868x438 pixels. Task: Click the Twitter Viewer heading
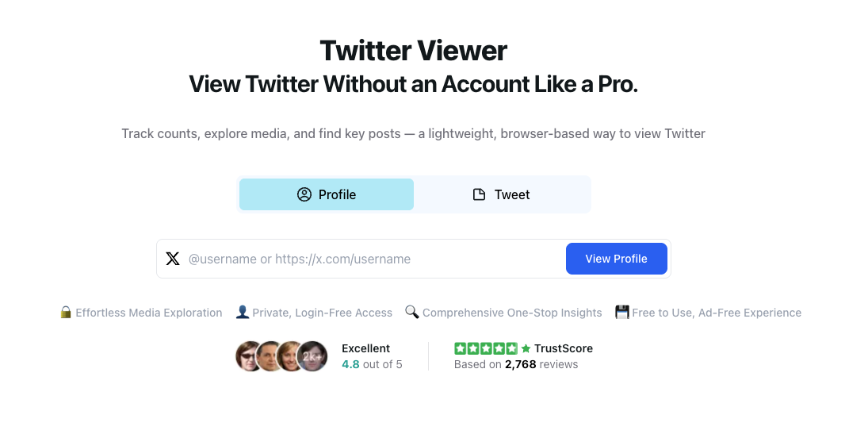tap(414, 51)
